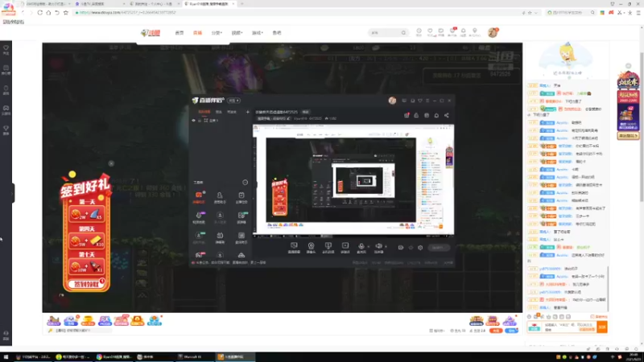644x362 pixels.
Task: Click the start streaming pill button
Action: (439, 248)
